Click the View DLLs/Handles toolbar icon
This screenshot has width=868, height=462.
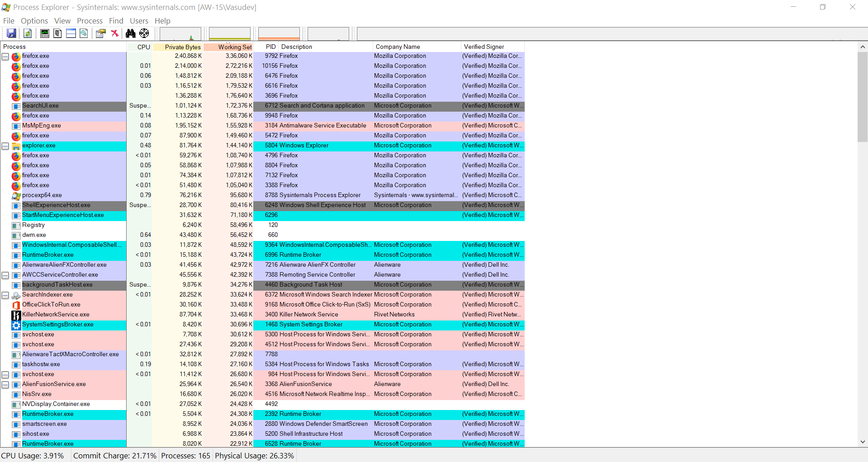click(x=84, y=33)
